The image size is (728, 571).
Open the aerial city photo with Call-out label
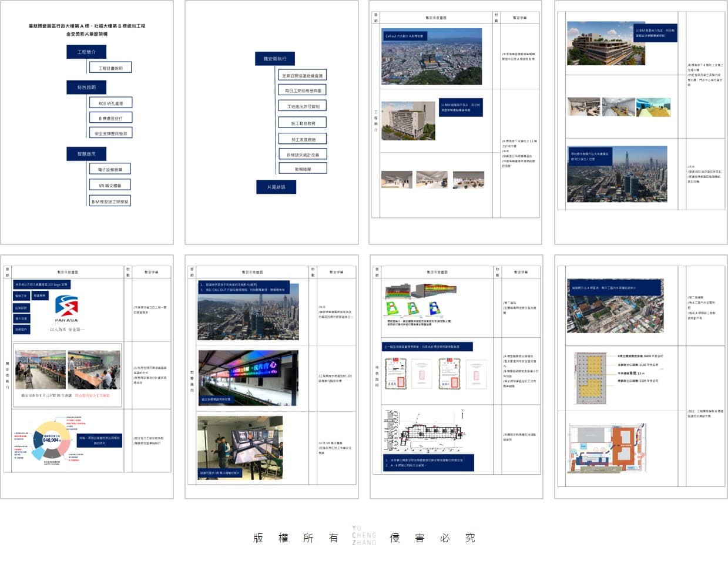(x=432, y=57)
